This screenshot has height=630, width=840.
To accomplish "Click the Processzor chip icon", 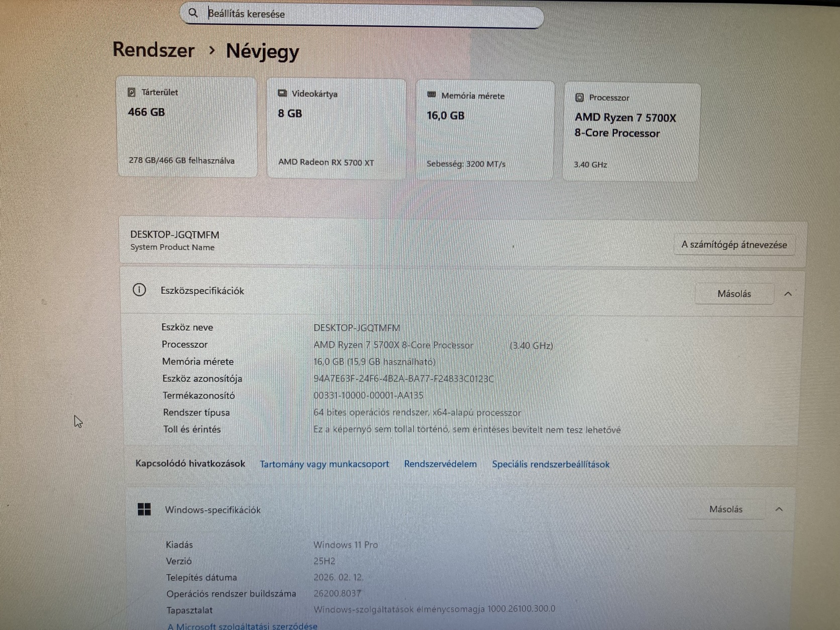I will point(579,97).
